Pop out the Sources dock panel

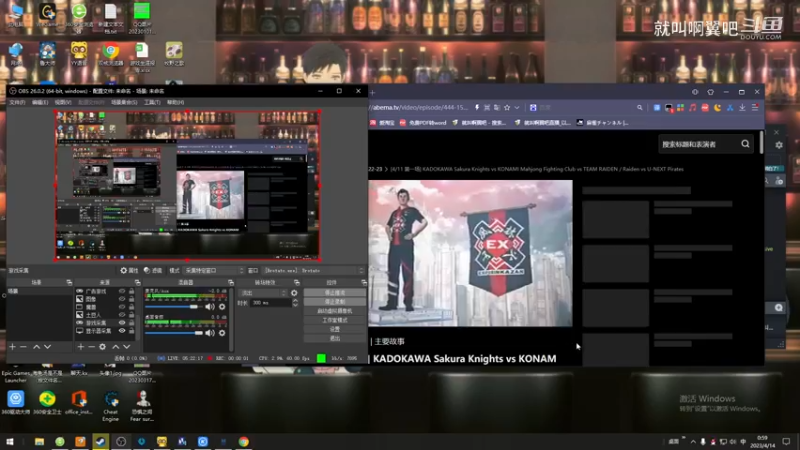(137, 282)
